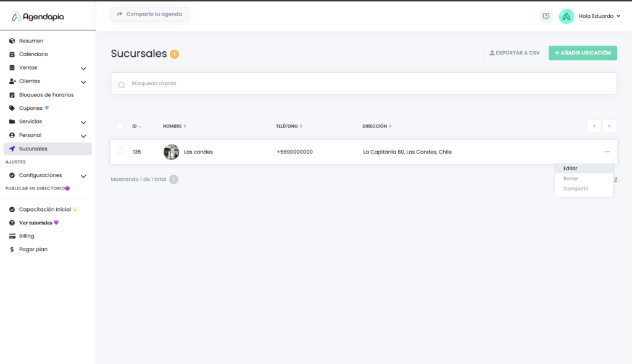This screenshot has height=364, width=632.
Task: Select Editar from the context menu
Action: point(570,168)
